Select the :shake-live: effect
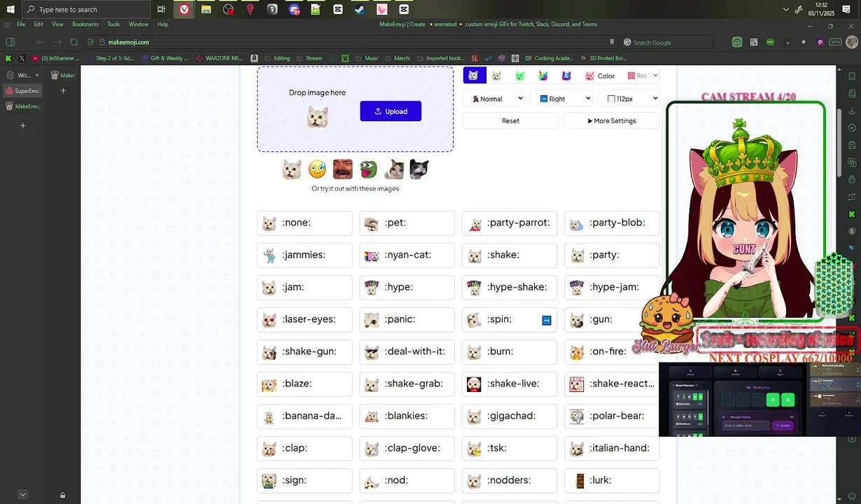 (510, 384)
